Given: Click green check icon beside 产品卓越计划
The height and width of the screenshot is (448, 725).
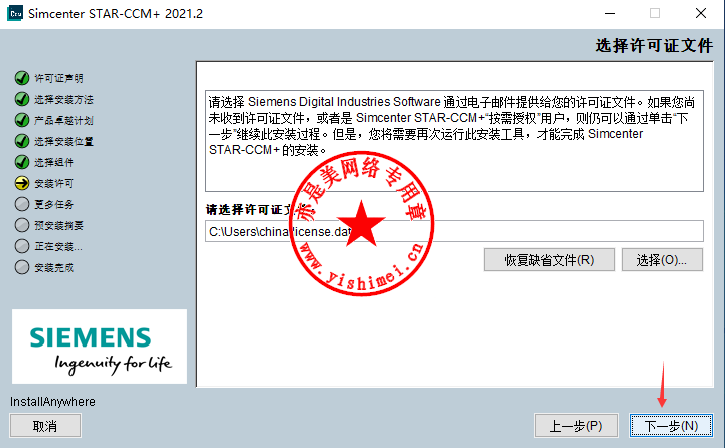Looking at the screenshot, I should coord(22,120).
